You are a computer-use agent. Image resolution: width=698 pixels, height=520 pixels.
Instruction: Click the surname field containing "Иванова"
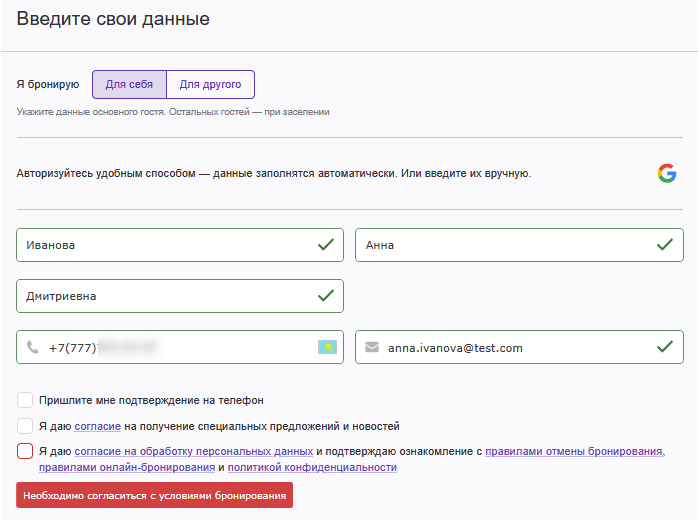click(x=160, y=245)
